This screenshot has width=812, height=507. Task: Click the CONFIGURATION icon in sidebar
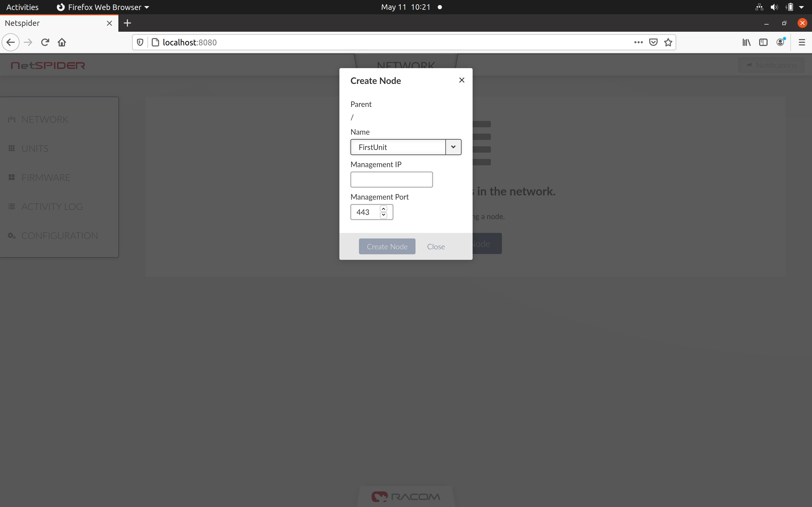click(x=11, y=235)
